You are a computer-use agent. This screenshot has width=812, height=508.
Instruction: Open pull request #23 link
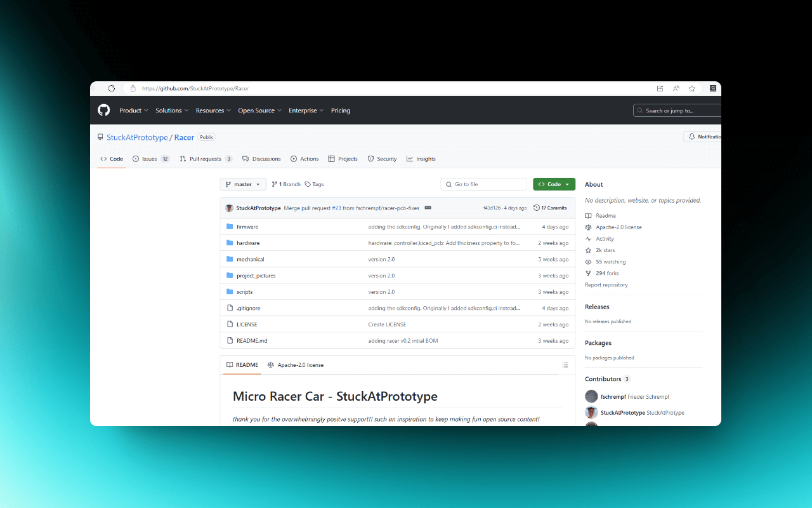[336, 208]
